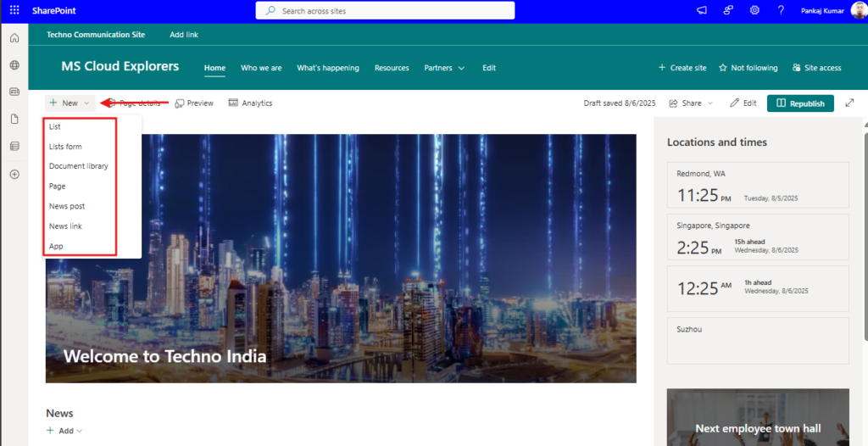This screenshot has height=446, width=868.
Task: Open What's happening navigation link
Action: coord(328,68)
